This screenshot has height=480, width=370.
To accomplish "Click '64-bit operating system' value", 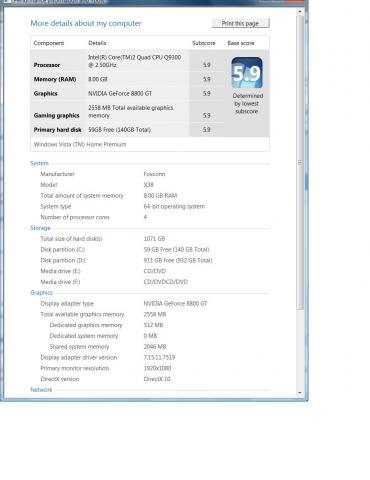I will coord(174,206).
